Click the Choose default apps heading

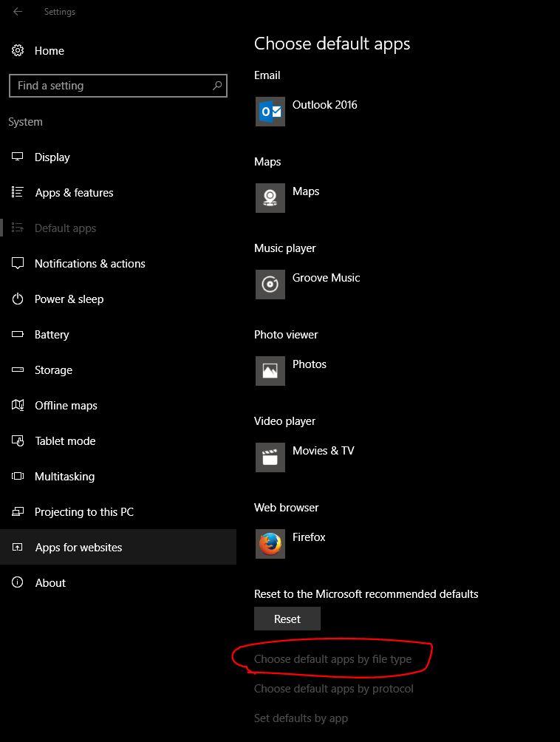[x=332, y=44]
